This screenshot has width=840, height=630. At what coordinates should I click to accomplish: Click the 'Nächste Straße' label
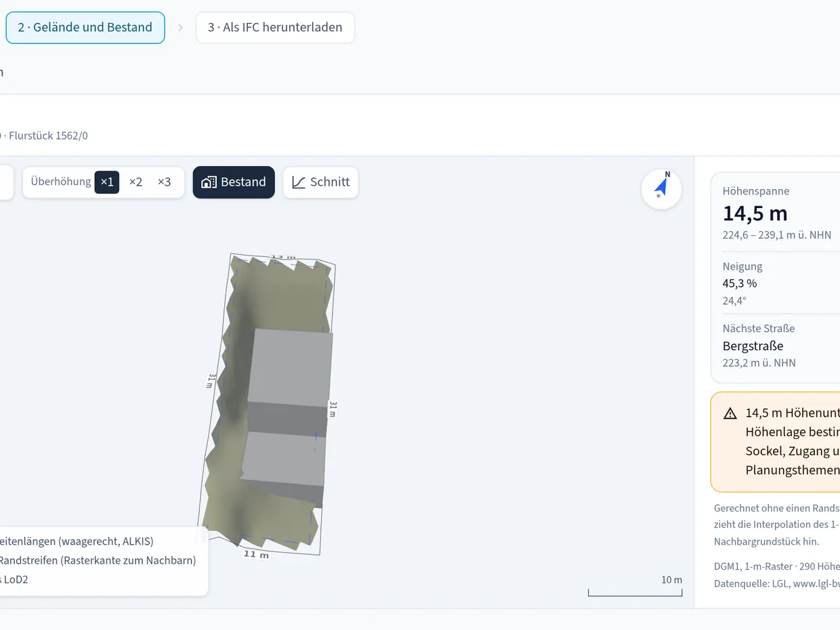(x=759, y=329)
